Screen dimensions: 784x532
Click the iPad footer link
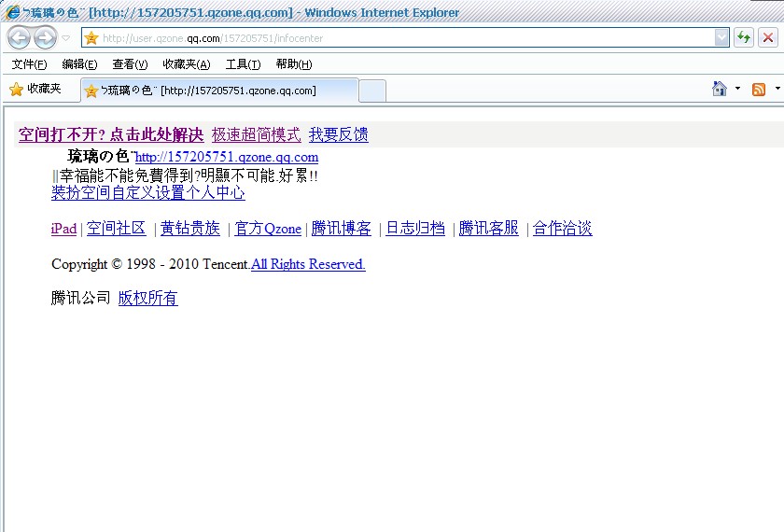(64, 229)
